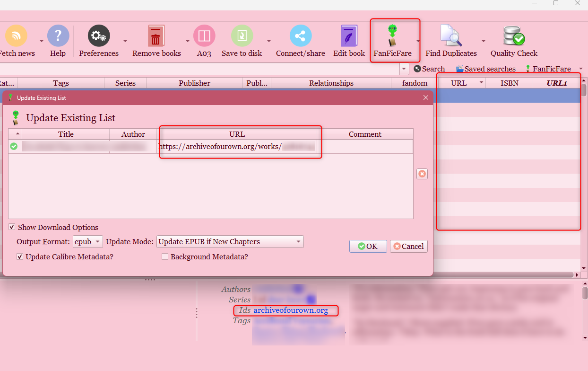Enable Background Metadata checkbox
The width and height of the screenshot is (588, 371).
pos(165,256)
